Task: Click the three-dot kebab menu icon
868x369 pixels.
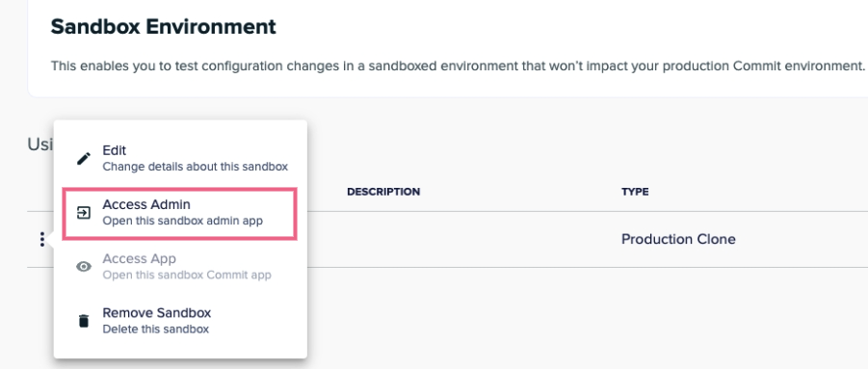Action: 41,240
